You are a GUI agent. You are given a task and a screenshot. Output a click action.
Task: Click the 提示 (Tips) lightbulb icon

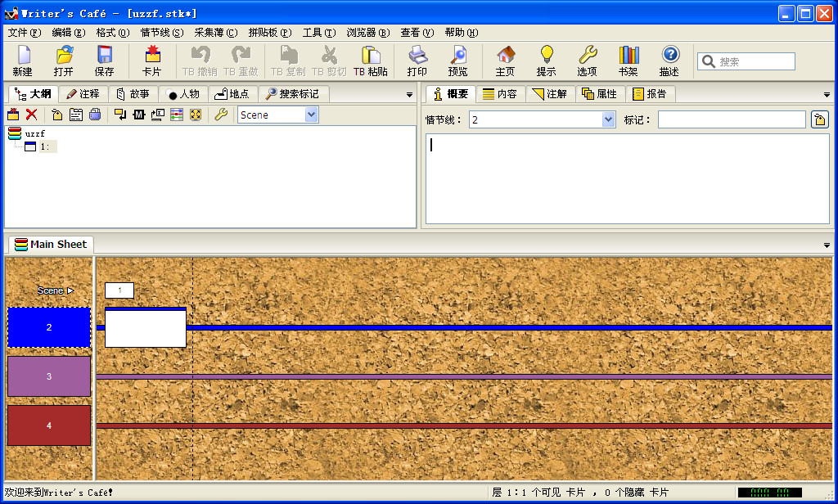click(546, 60)
